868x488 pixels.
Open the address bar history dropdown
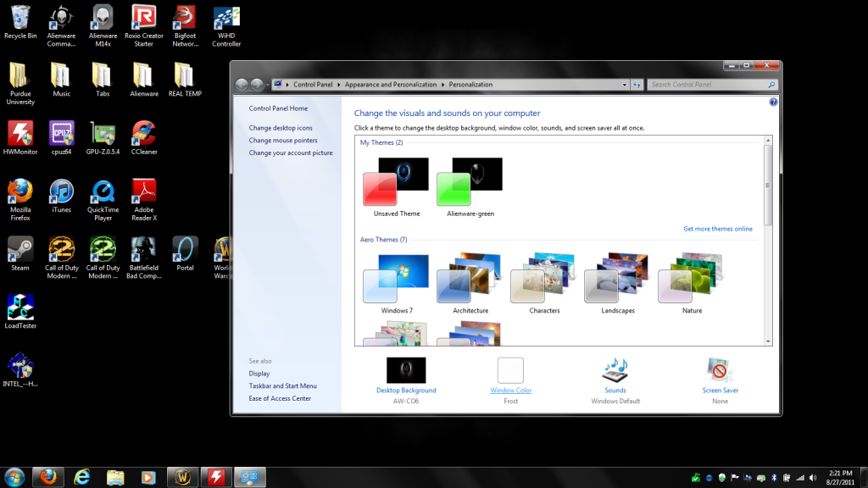(x=625, y=85)
